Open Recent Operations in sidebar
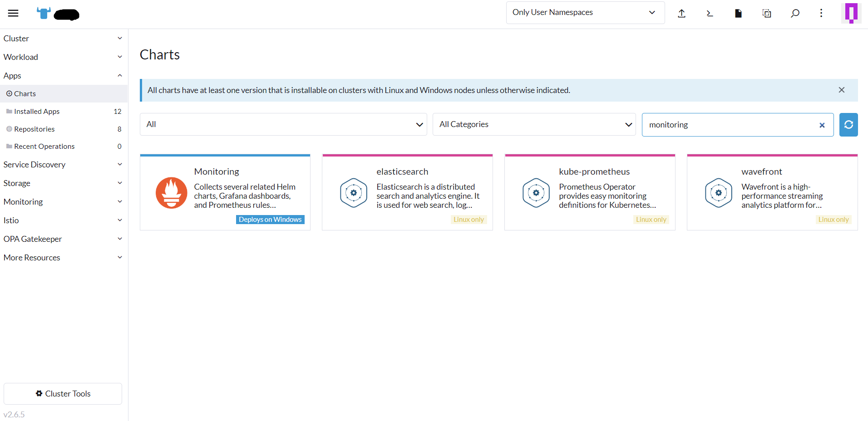 (64, 146)
